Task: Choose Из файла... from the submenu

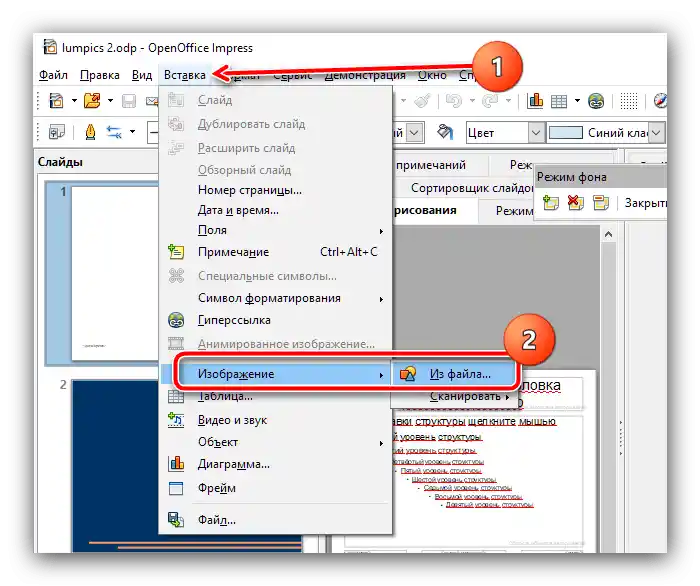Action: (454, 374)
